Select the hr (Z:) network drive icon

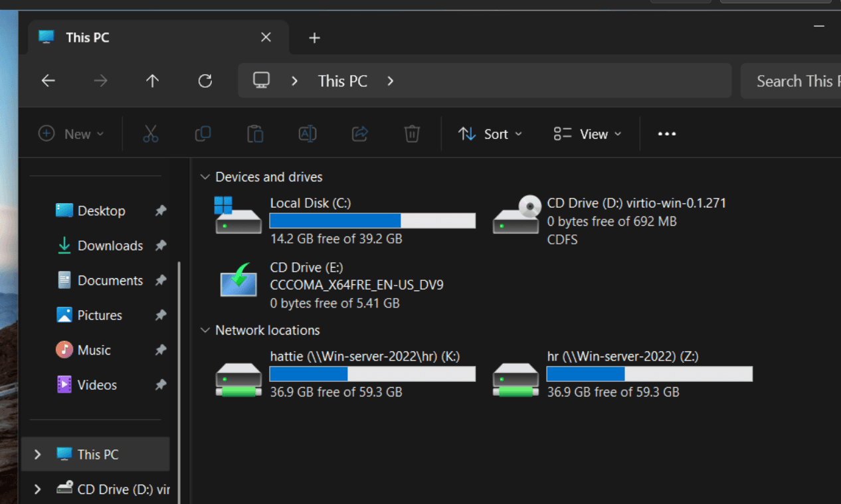point(515,379)
